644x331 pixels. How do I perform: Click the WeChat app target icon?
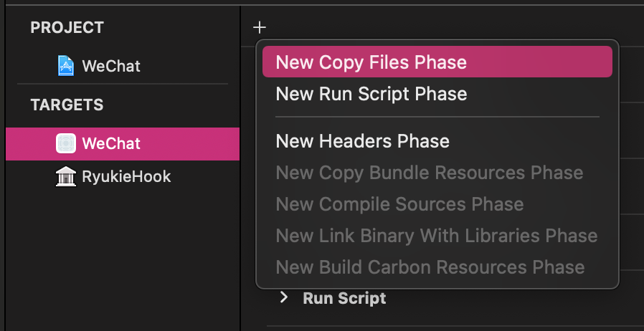click(x=66, y=143)
